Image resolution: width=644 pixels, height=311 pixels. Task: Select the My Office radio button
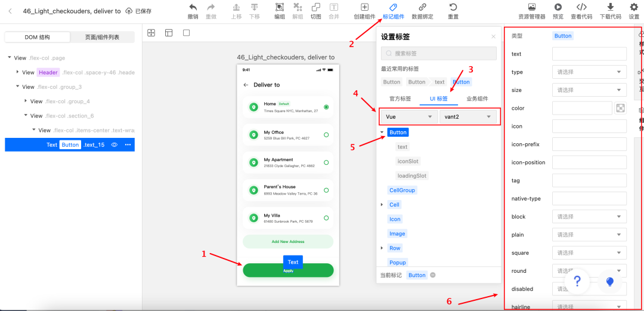pos(326,134)
